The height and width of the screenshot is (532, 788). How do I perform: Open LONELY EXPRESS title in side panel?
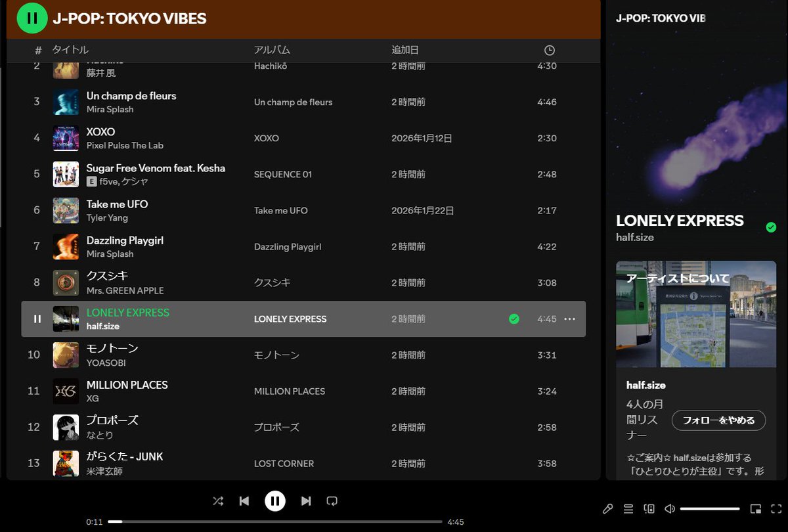[x=680, y=221]
